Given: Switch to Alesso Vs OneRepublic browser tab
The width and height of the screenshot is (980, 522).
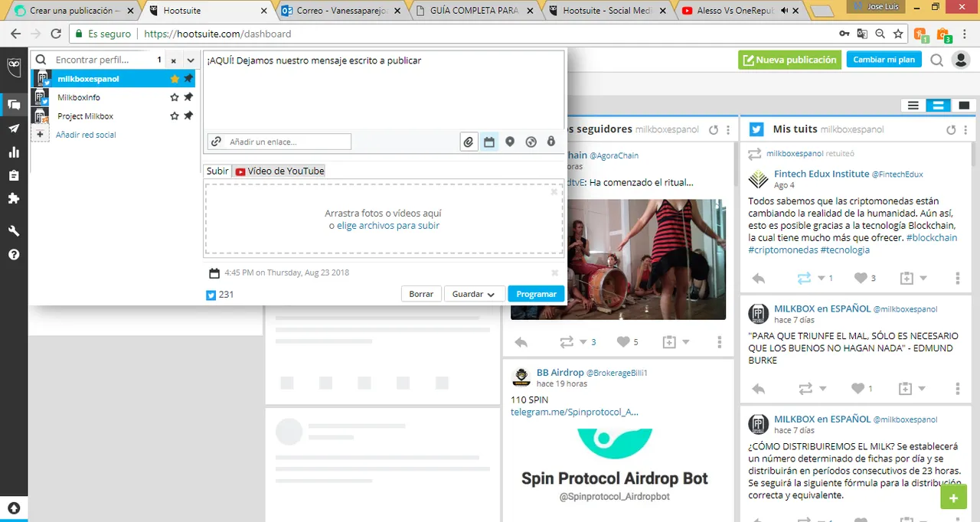Looking at the screenshot, I should [x=742, y=11].
